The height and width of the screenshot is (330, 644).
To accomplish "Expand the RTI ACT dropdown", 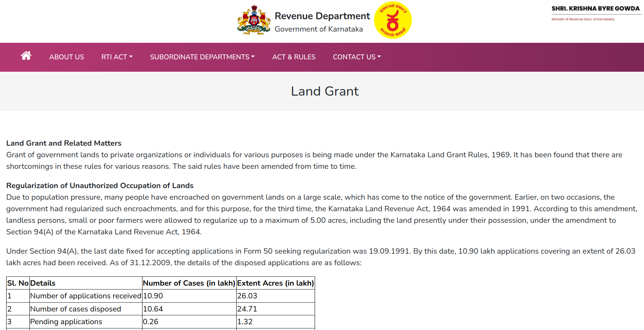I will [x=117, y=57].
